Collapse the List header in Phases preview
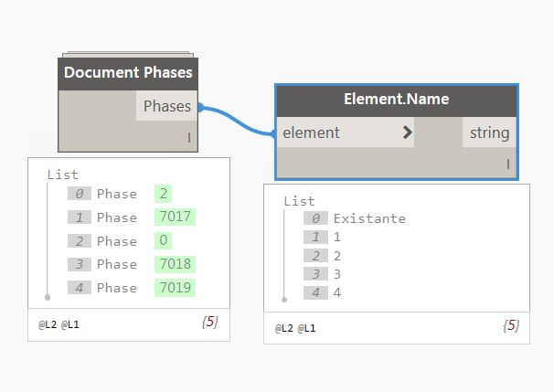 click(63, 174)
